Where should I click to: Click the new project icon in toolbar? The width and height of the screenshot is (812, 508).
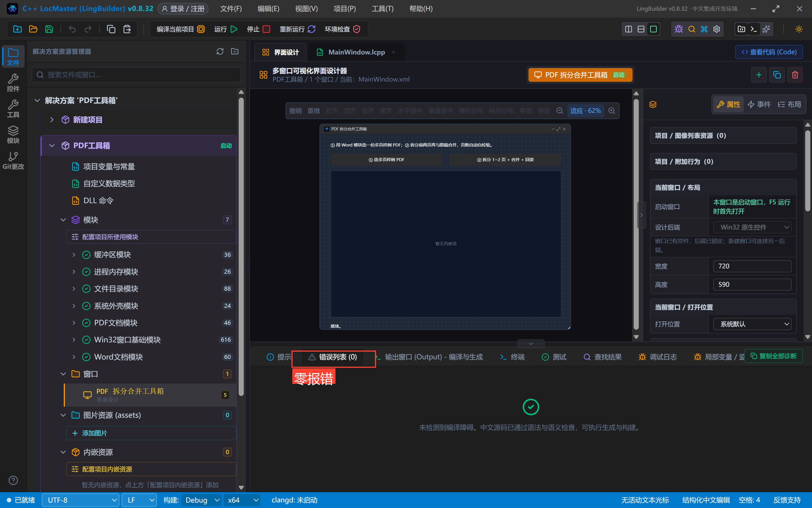(17, 29)
